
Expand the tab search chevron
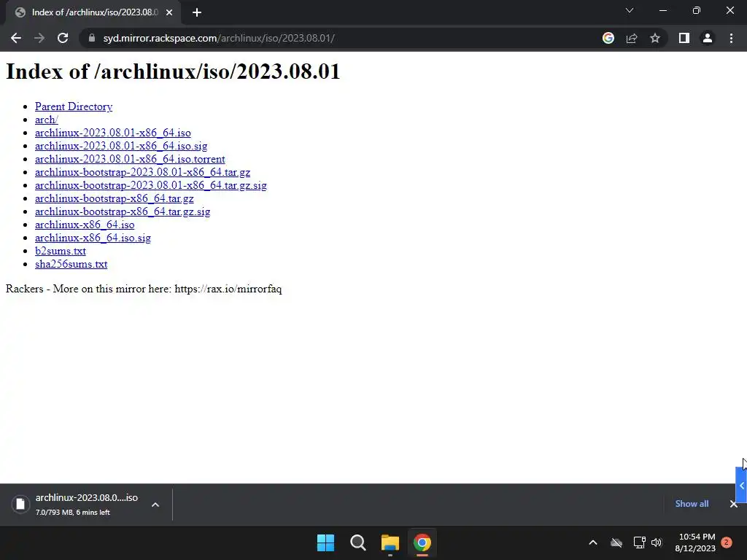click(x=630, y=10)
